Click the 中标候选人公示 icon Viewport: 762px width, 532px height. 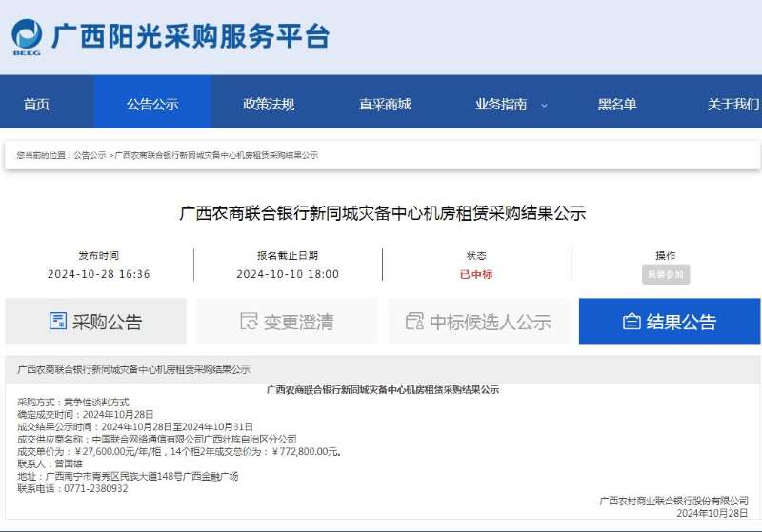414,321
